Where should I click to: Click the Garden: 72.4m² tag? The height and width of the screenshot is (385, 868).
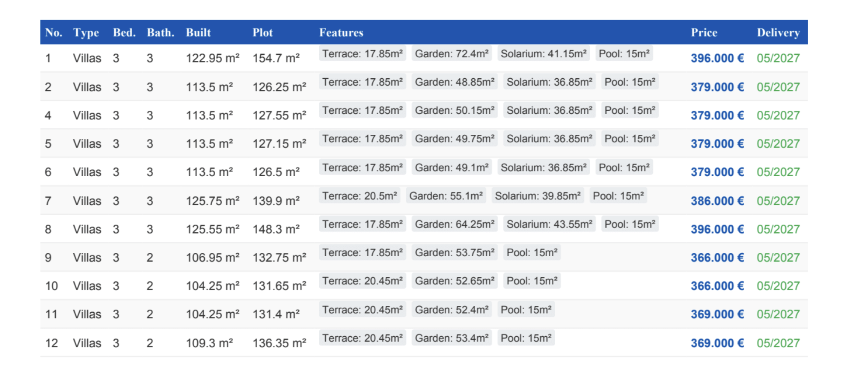[x=452, y=54]
